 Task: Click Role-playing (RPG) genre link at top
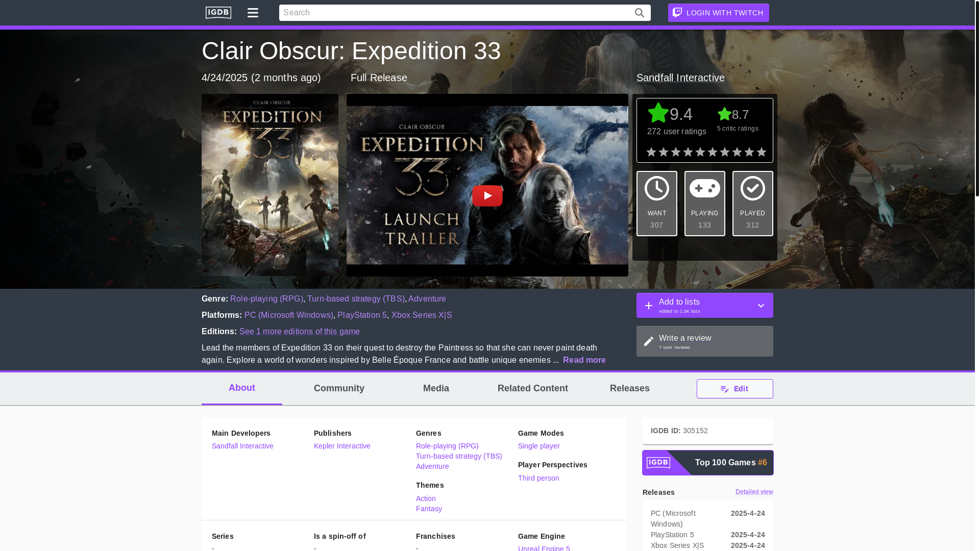pos(266,299)
